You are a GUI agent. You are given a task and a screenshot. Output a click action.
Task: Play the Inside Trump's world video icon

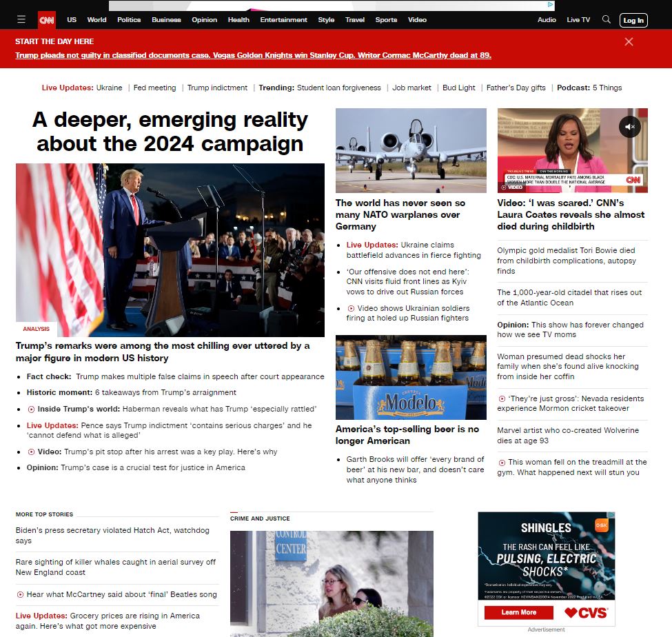[x=31, y=410]
